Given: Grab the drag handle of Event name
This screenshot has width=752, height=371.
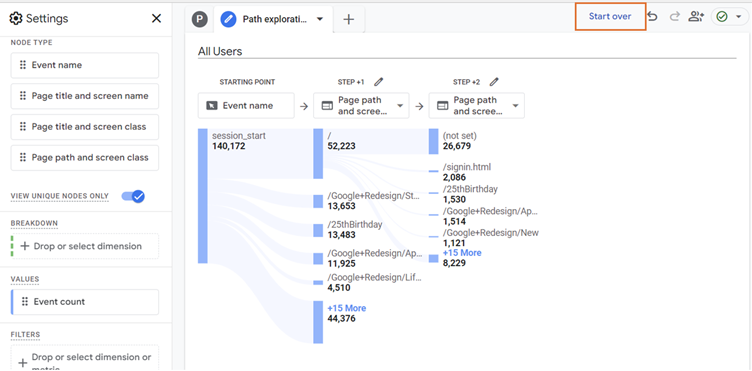Looking at the screenshot, I should pos(23,65).
